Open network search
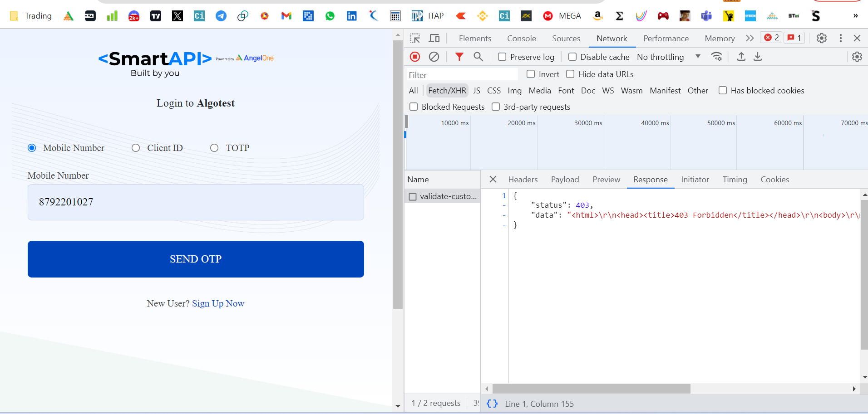 478,57
